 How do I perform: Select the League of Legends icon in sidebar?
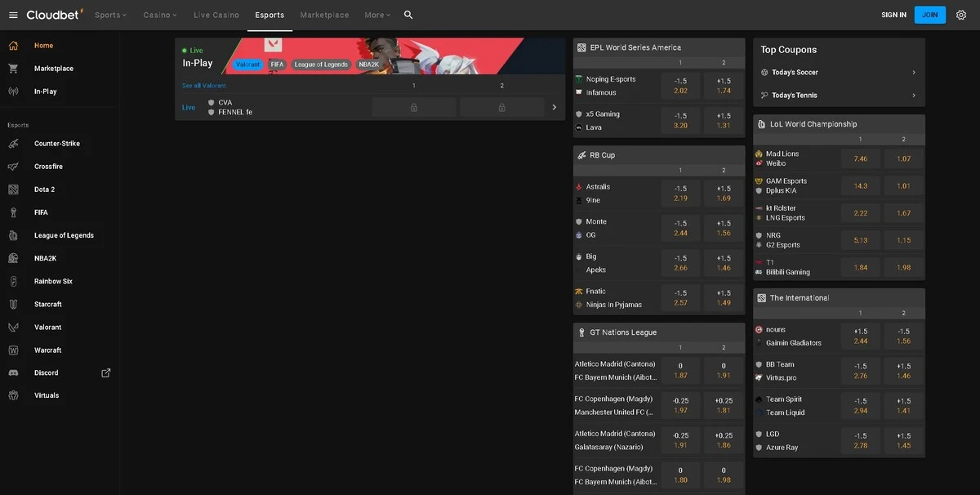coord(13,235)
